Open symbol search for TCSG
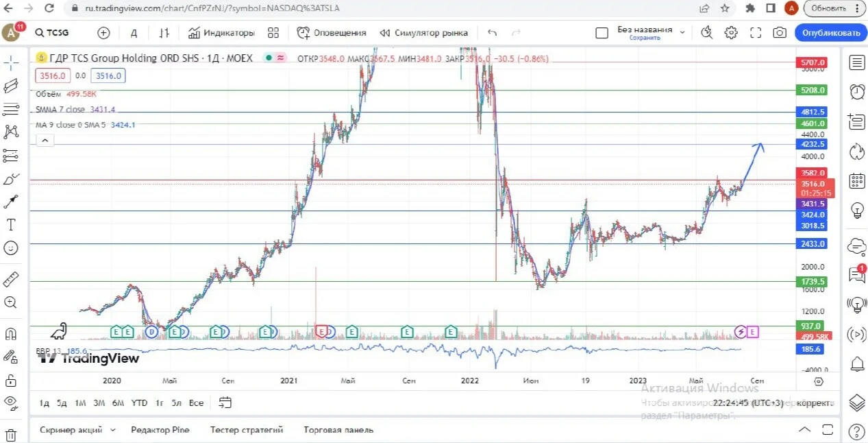Screen dimensions: 868x443 (53, 32)
